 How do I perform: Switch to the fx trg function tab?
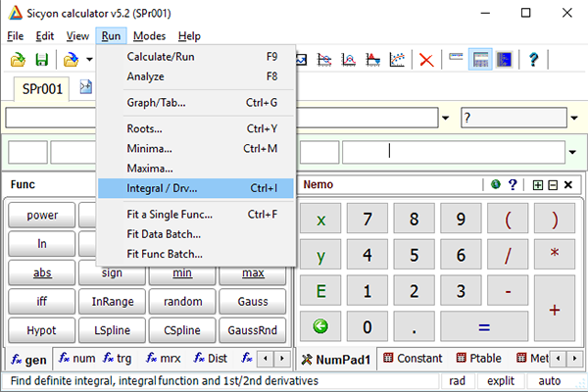coord(118,359)
